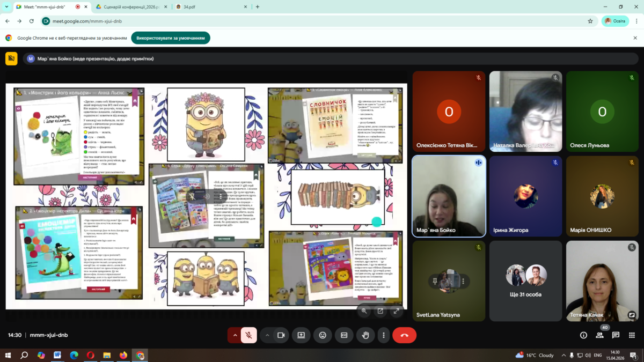The image size is (644, 362).
Task: Open the meeting chat panel
Action: coord(616,335)
